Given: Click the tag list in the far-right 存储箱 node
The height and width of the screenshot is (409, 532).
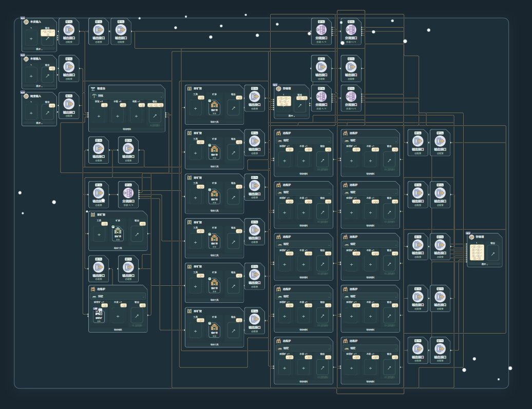Looking at the screenshot, I should 477,252.
